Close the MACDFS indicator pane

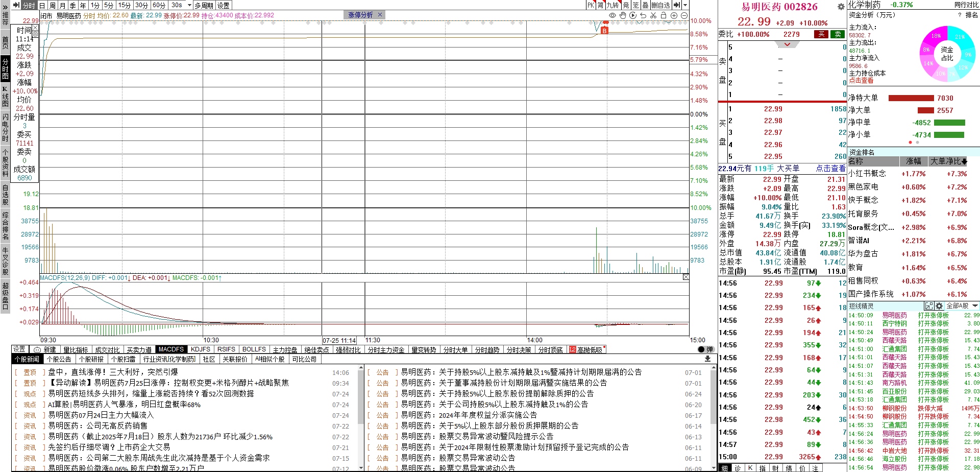tap(685, 277)
